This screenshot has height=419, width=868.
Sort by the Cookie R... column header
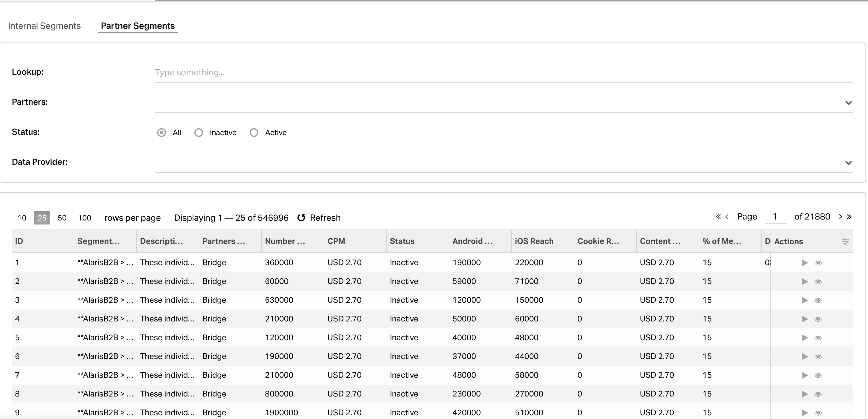point(605,241)
